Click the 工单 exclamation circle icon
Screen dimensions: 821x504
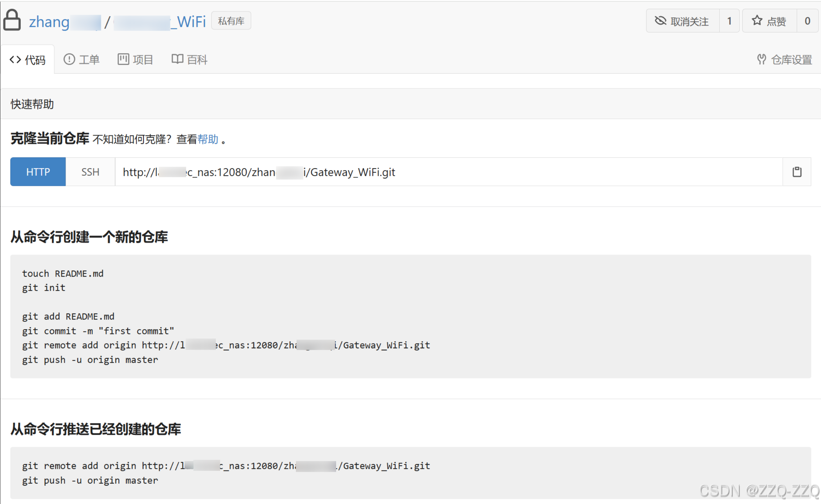pos(69,59)
